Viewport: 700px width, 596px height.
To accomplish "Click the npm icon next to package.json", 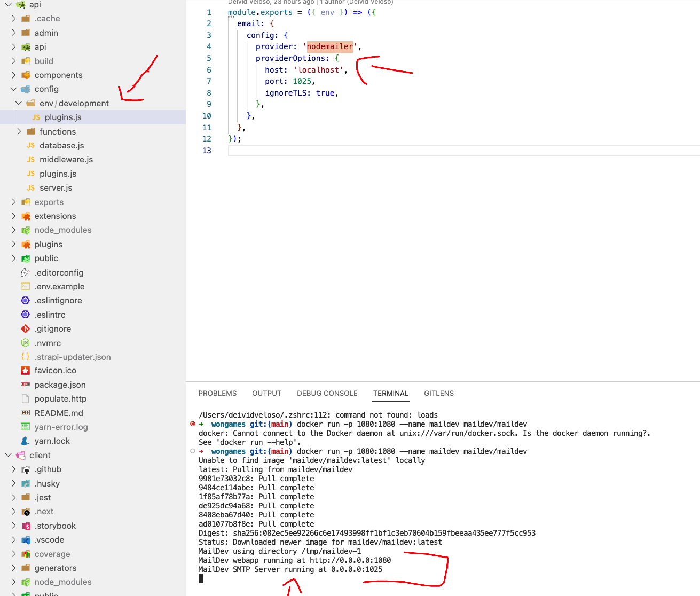I will pyautogui.click(x=25, y=385).
